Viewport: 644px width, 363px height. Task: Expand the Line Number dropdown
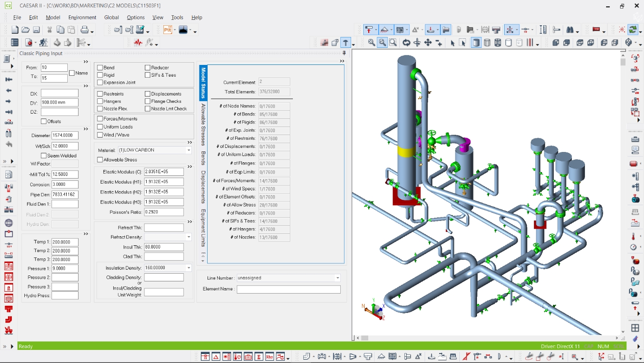click(x=337, y=278)
